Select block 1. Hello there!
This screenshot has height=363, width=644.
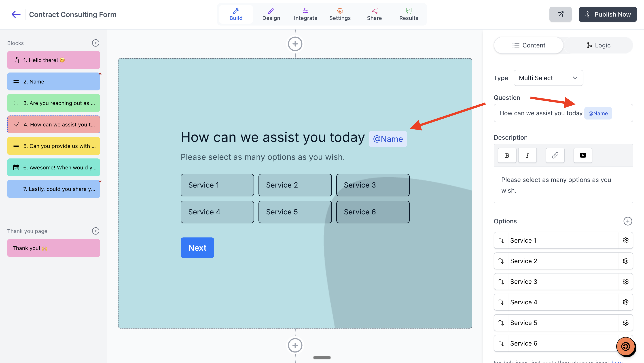tap(53, 60)
